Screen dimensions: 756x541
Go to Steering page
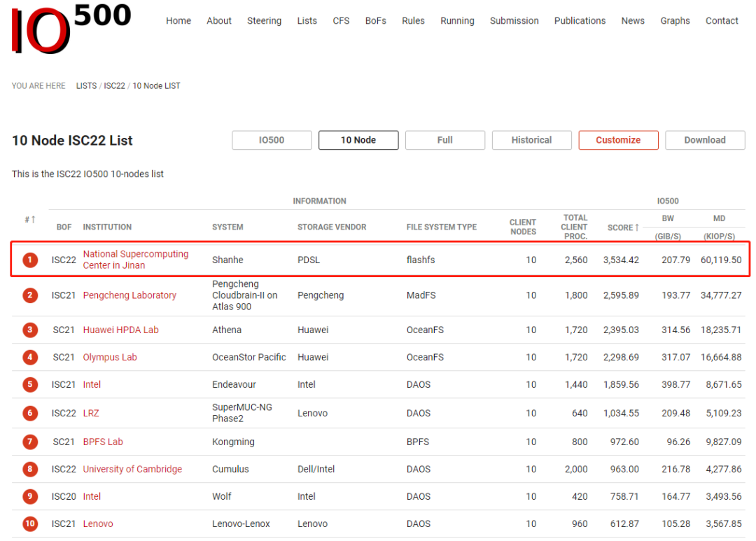[264, 21]
